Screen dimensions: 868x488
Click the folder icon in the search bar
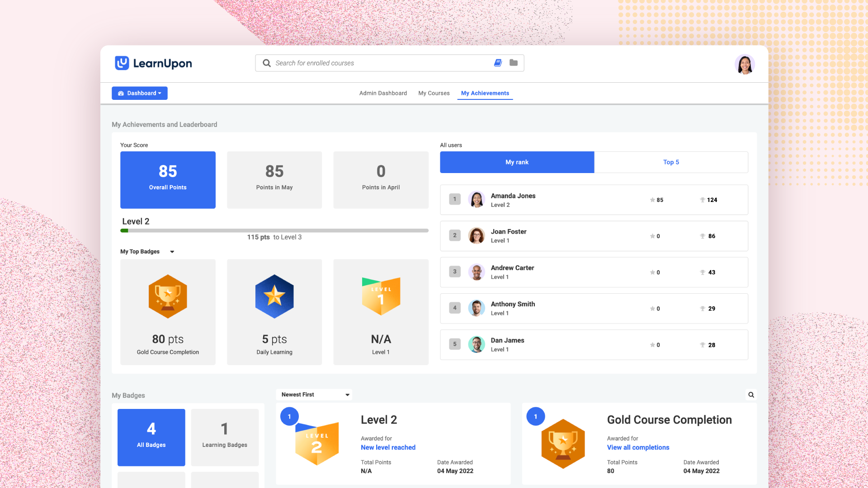tap(513, 62)
